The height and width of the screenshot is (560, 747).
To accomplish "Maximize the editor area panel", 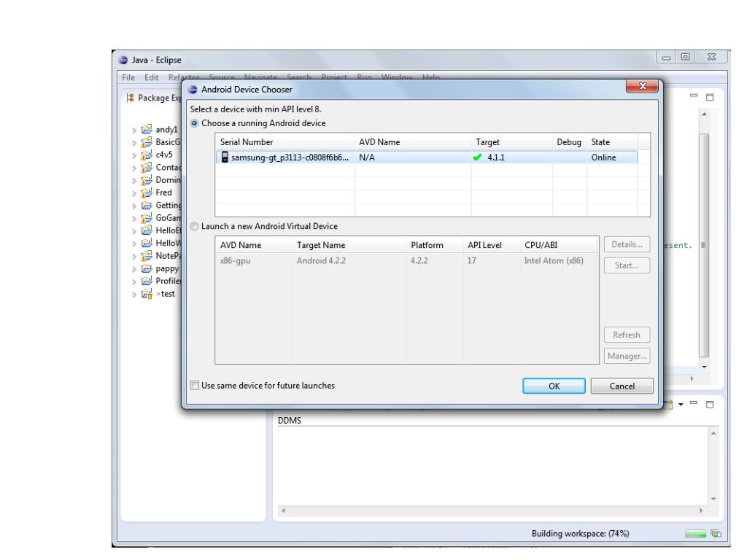I will point(710,97).
